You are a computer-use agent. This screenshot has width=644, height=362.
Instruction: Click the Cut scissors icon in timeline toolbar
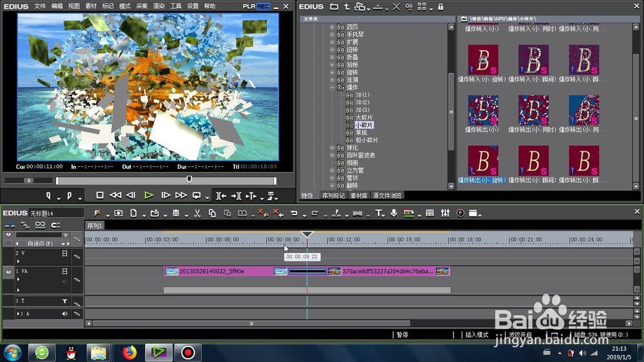click(x=197, y=213)
